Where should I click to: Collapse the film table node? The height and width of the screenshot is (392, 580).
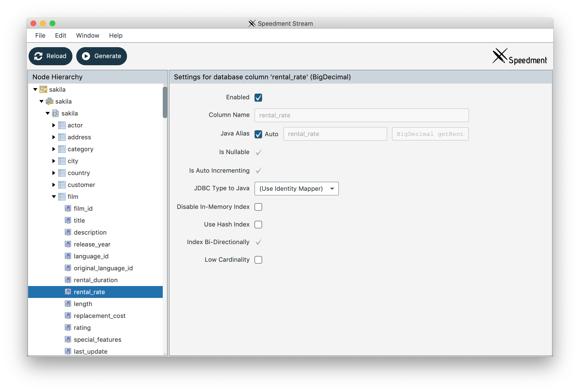tap(54, 196)
